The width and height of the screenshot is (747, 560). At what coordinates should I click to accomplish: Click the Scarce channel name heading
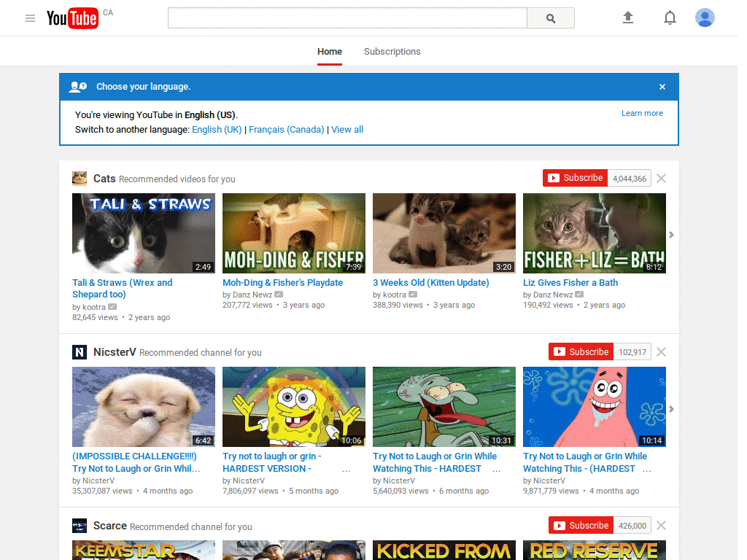110,526
